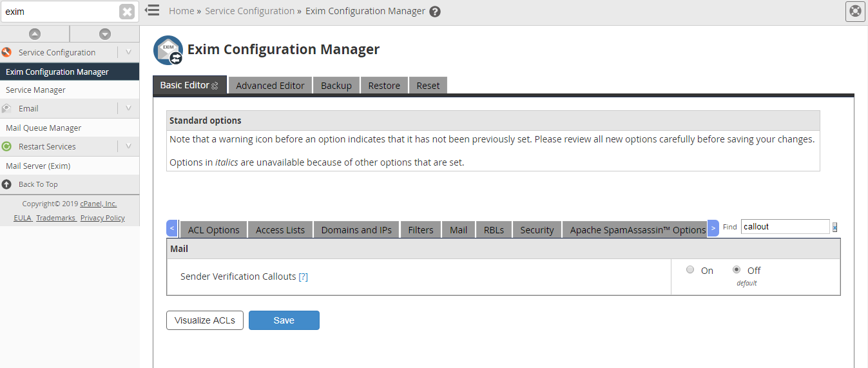868x368 pixels.
Task: Select the Access Lists tab
Action: point(280,230)
